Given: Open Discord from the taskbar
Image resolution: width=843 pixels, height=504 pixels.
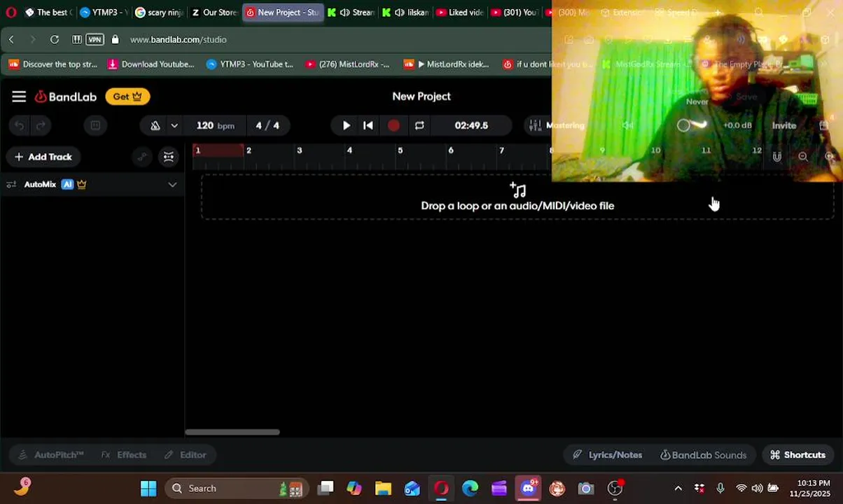Looking at the screenshot, I should point(528,489).
